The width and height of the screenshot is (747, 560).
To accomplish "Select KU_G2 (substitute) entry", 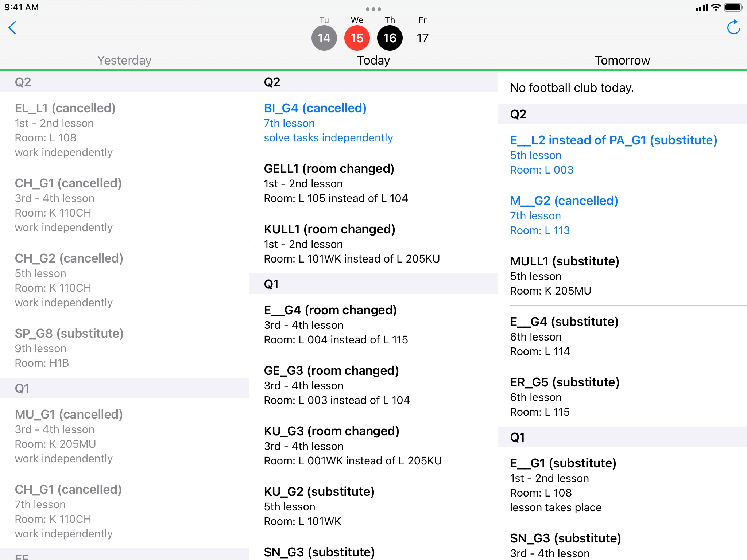I will [x=373, y=506].
